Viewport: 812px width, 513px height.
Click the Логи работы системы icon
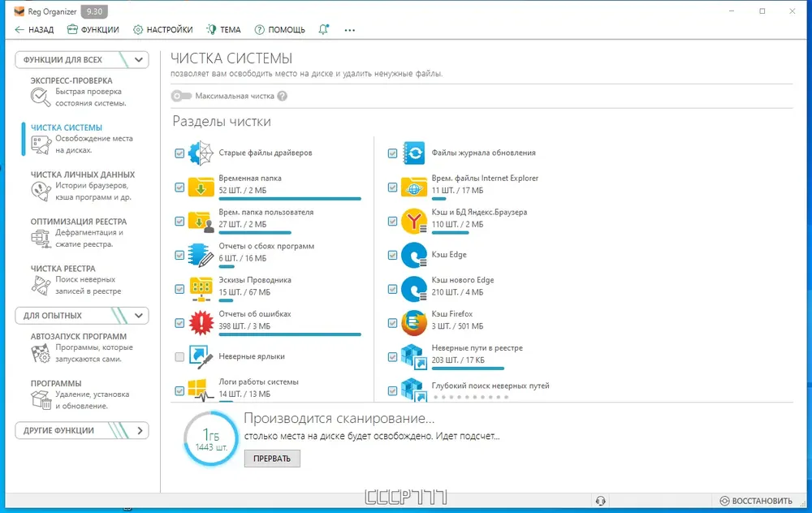coord(201,390)
